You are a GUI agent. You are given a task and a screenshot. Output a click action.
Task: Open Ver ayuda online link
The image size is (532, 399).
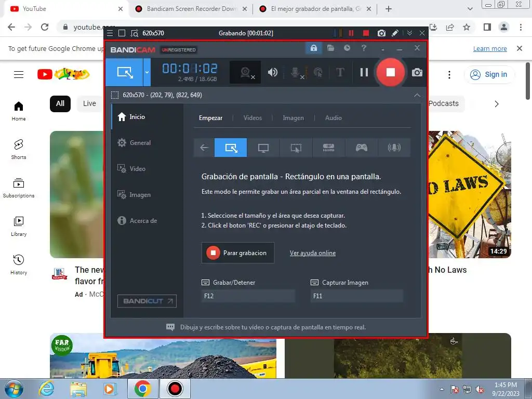(x=312, y=253)
